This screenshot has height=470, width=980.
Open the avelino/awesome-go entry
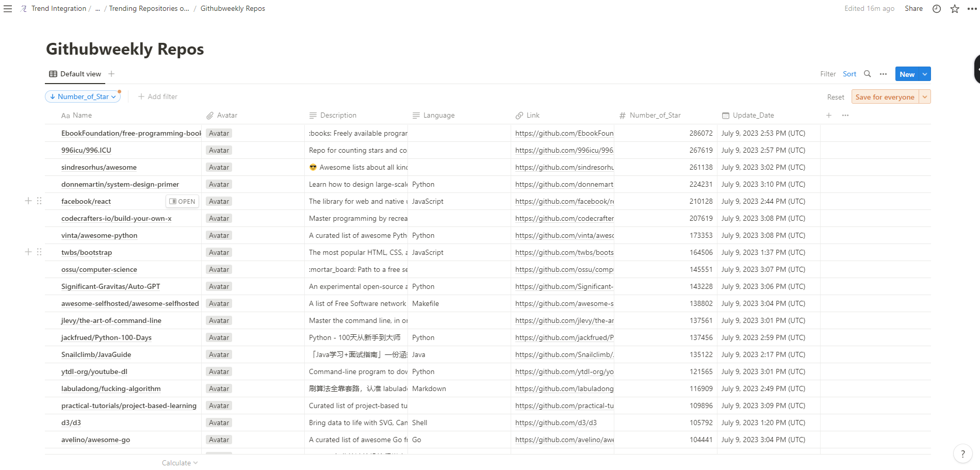click(95, 440)
